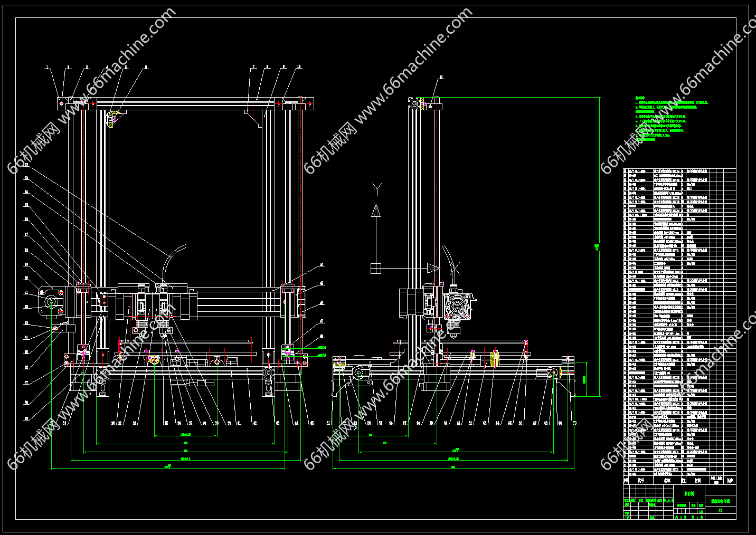
Task: Click part balloon number 7 above the front view
Action: coord(253,67)
